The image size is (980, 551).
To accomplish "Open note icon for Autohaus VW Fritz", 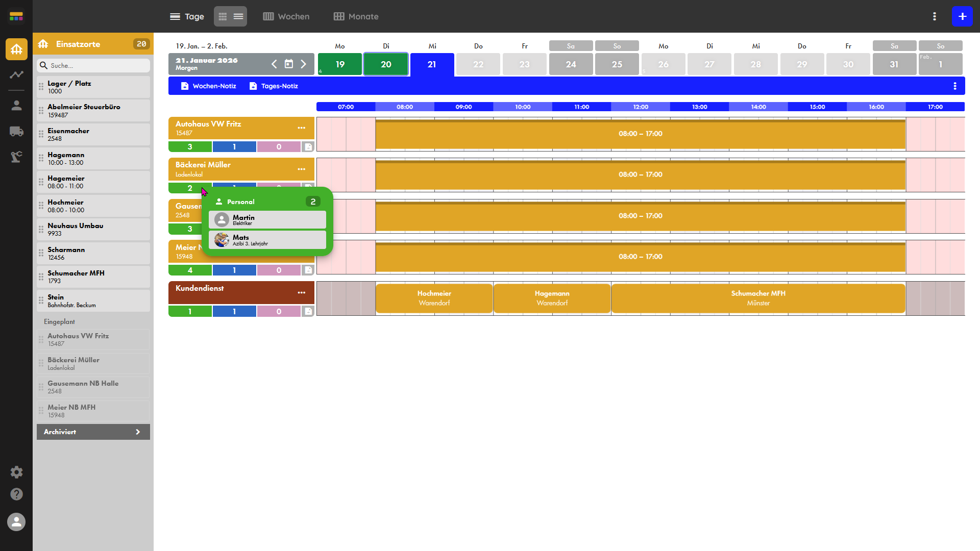I will 308,147.
